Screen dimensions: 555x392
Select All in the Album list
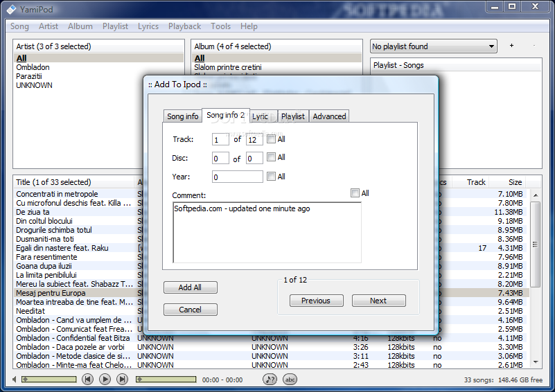200,58
